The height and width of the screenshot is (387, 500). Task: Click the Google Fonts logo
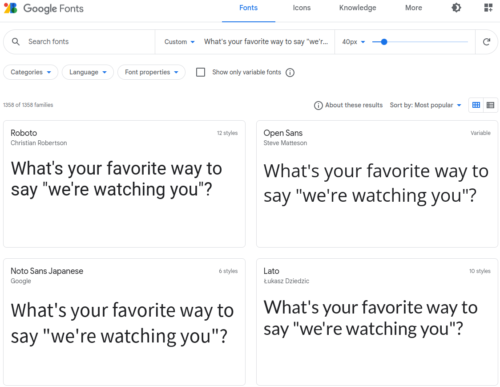coord(44,8)
